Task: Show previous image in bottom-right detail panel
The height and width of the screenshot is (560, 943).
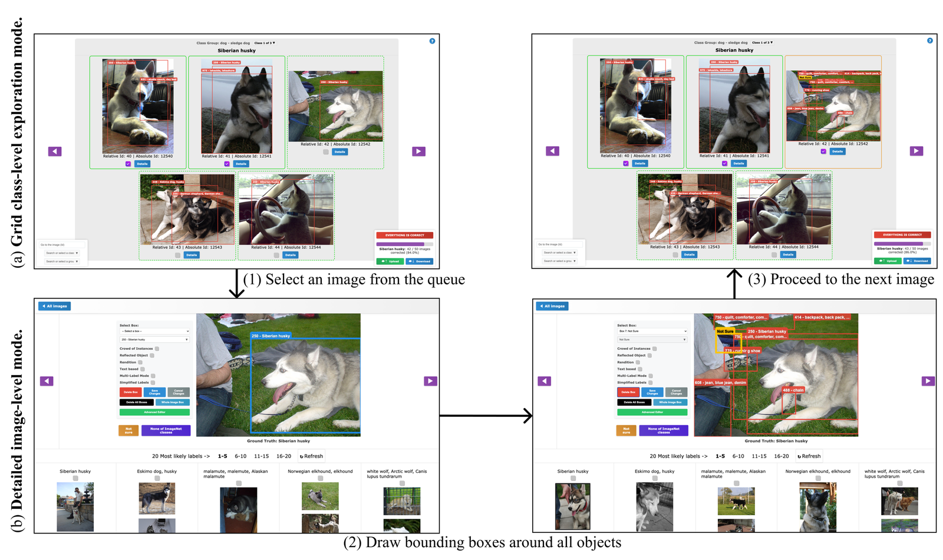Action: coord(545,381)
